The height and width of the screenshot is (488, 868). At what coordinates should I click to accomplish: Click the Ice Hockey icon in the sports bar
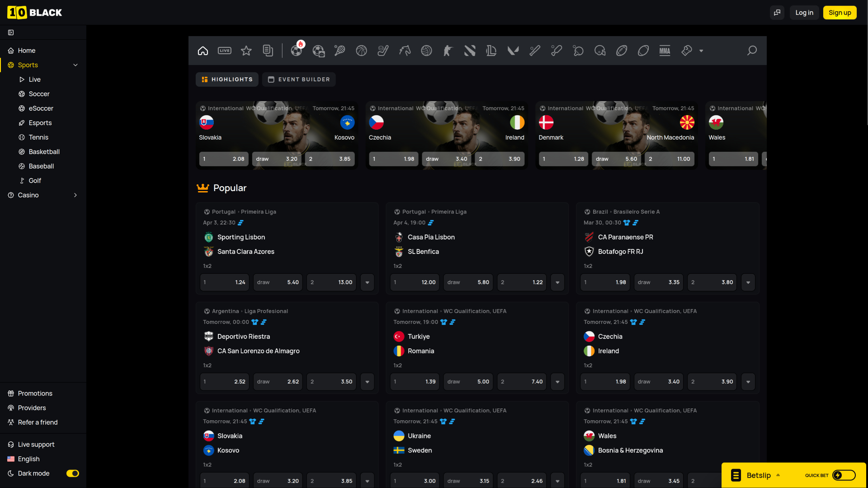[383, 51]
